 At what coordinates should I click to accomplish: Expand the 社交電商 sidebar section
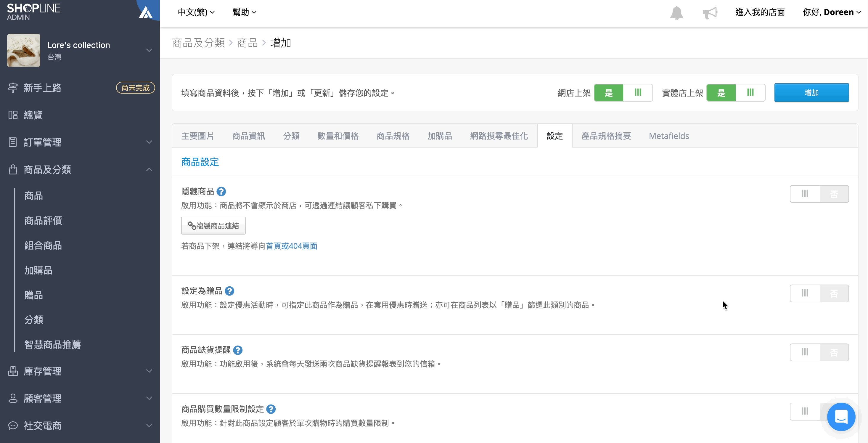(149, 426)
